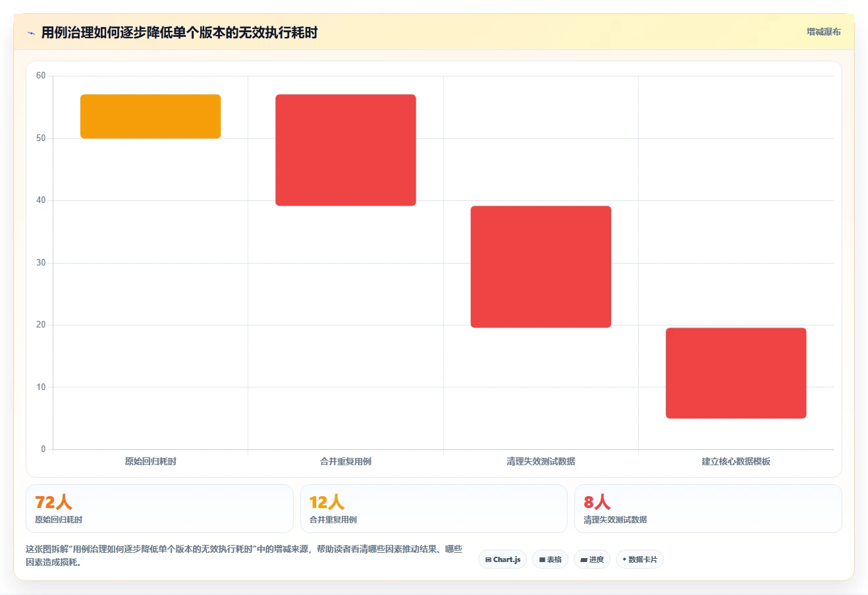Click the red 建立核心数据模板 bar
Image resolution: width=868 pixels, height=595 pixels.
point(736,373)
